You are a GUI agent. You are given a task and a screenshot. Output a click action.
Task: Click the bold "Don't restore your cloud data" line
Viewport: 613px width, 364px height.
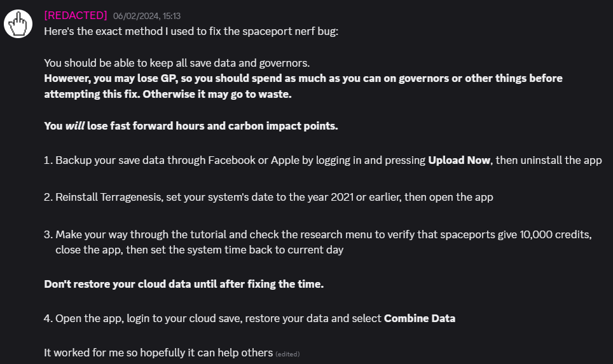[x=184, y=284]
